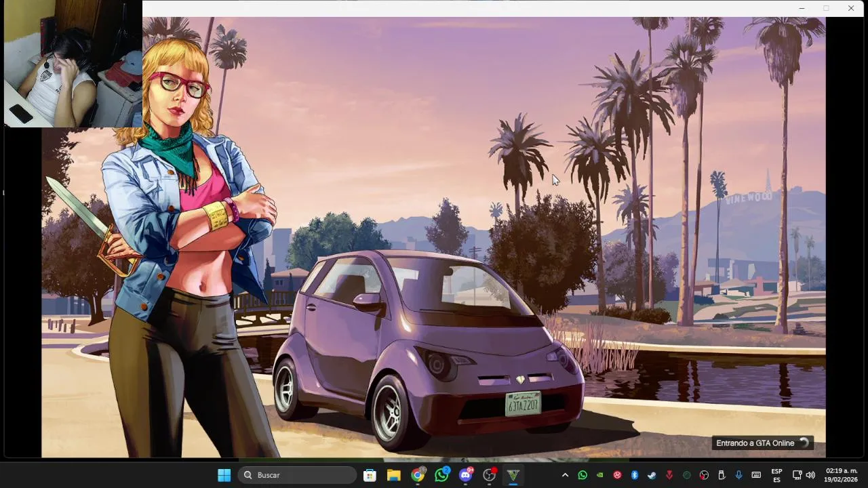Select the GTA V taskbar icon
Viewport: 868px width, 488px height.
pyautogui.click(x=513, y=475)
